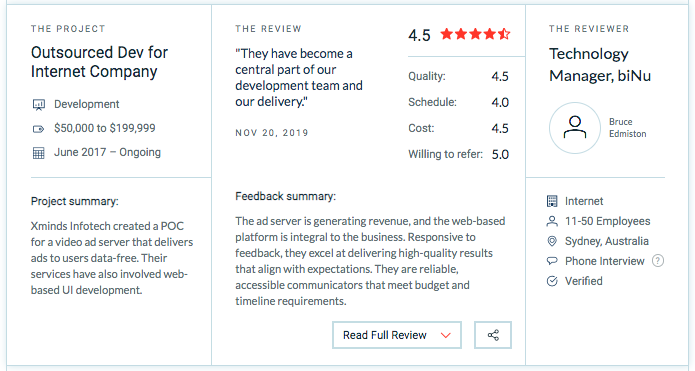Click the location pin icon beside Sydney
This screenshot has height=371, width=695.
click(552, 241)
